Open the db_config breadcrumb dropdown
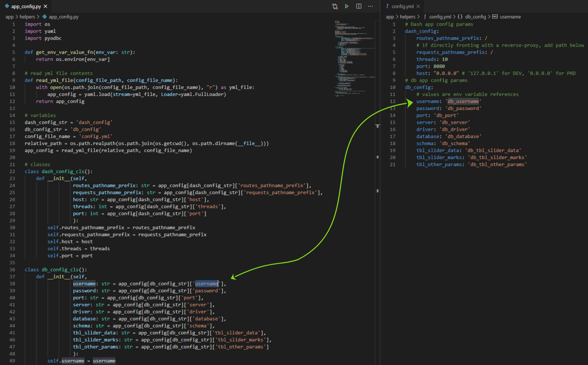 [475, 17]
